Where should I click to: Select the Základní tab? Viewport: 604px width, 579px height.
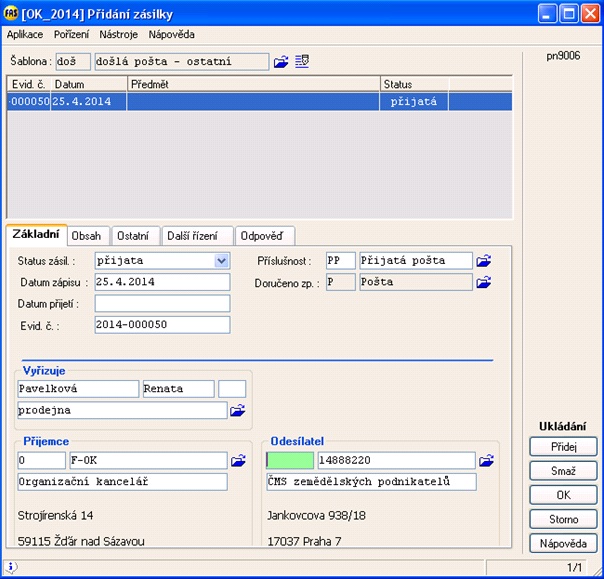click(36, 234)
